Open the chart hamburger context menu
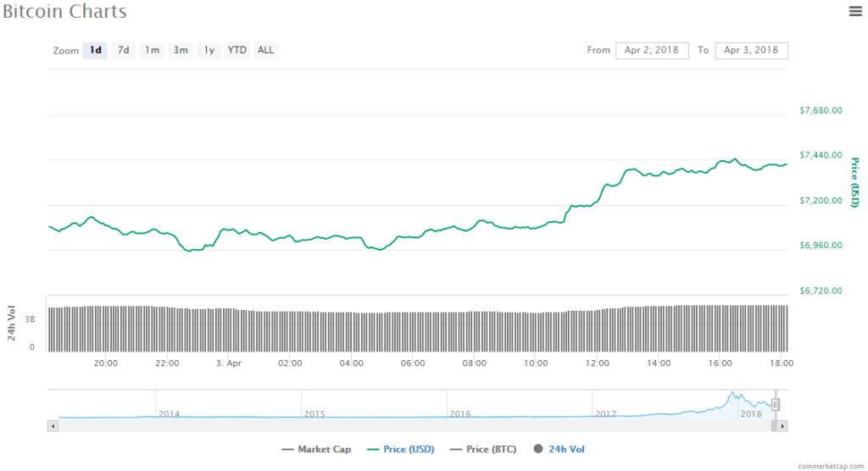The height and width of the screenshot is (471, 868). pyautogui.click(x=855, y=11)
